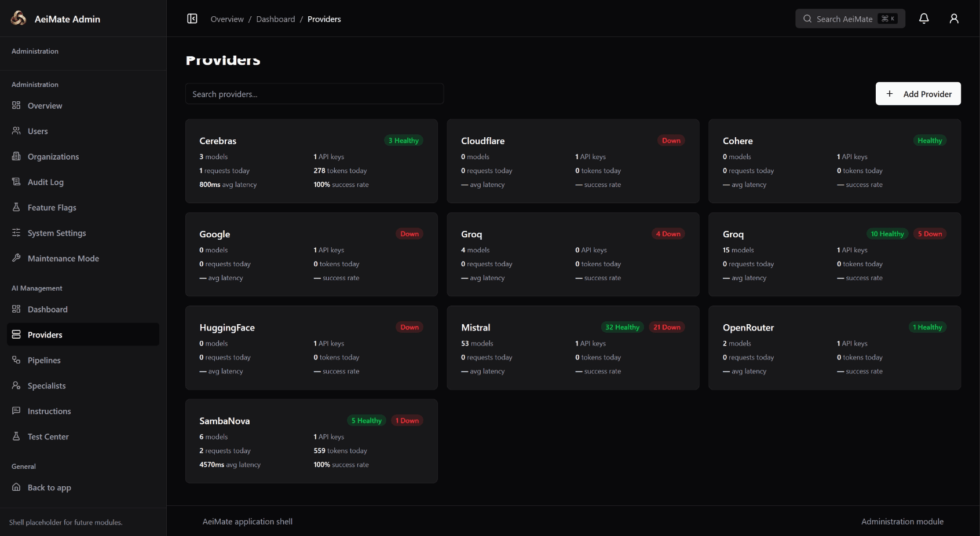Click the Add Provider button
This screenshot has width=980, height=536.
[918, 94]
